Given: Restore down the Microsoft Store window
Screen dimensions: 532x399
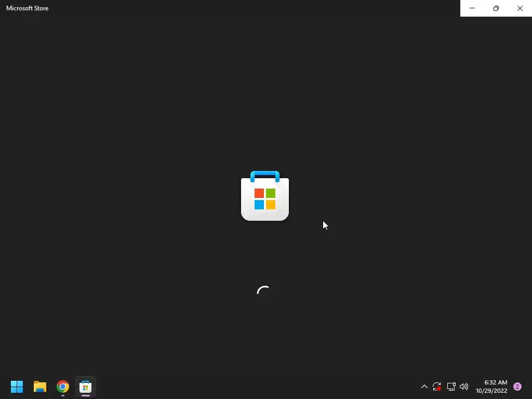Looking at the screenshot, I should tap(496, 8).
